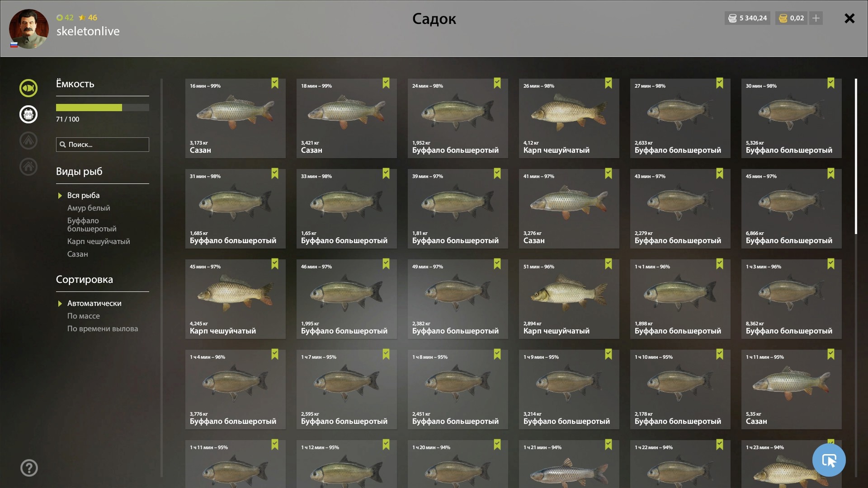Filter by Карп чешуйчатый species
Image resolution: width=868 pixels, height=488 pixels.
[99, 241]
